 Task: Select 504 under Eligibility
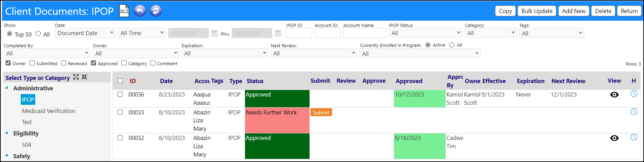pos(27,145)
